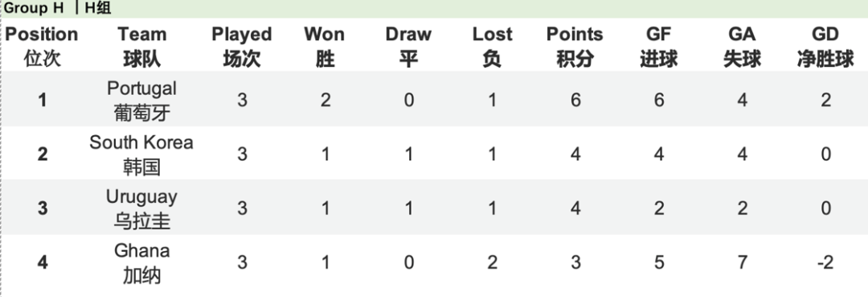Select the Draw column header
The height and width of the screenshot is (297, 868).
tap(408, 46)
